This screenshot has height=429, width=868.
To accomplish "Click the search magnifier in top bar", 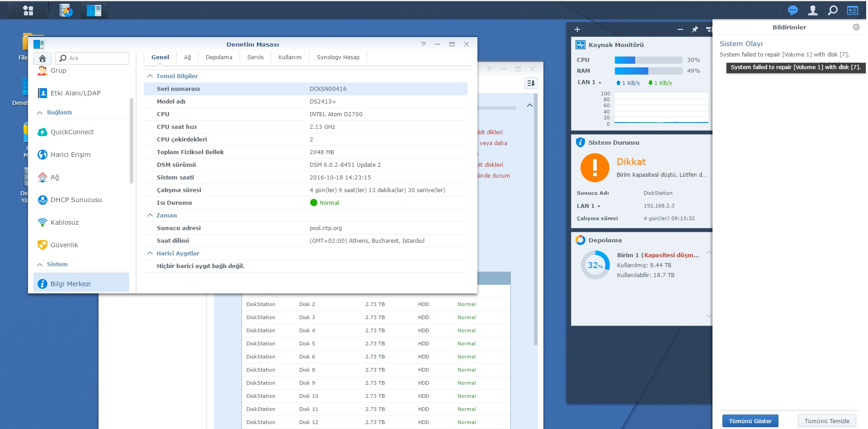I will [x=832, y=10].
